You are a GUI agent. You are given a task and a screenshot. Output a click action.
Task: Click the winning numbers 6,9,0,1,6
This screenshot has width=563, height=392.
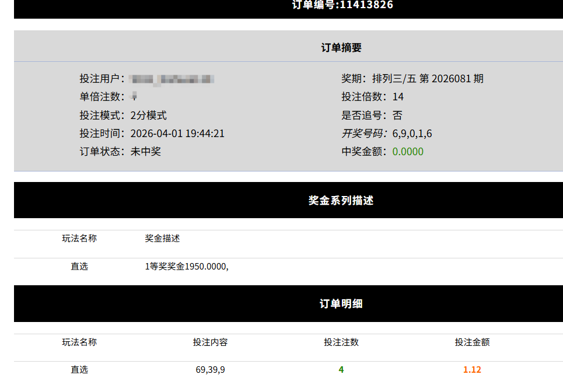coord(412,134)
